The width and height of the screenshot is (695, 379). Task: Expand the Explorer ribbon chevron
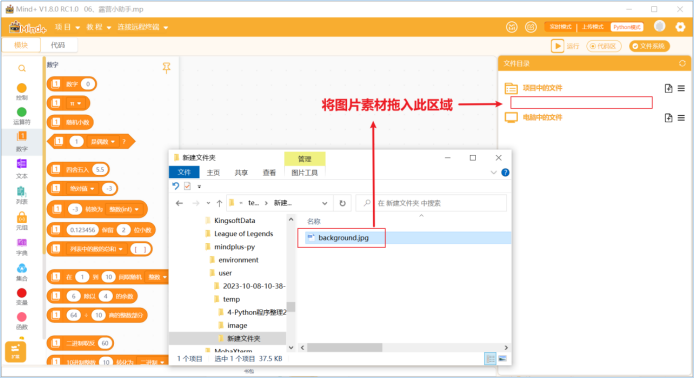click(x=493, y=172)
